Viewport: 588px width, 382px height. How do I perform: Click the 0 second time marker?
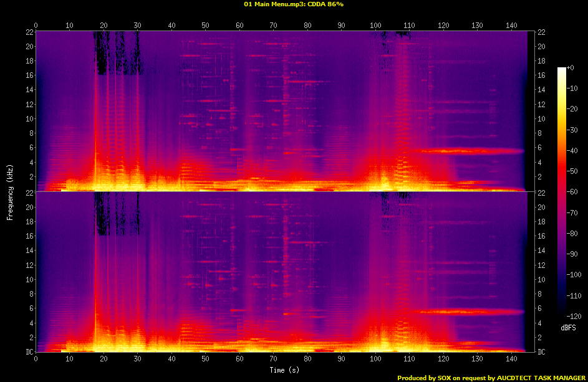click(x=36, y=26)
